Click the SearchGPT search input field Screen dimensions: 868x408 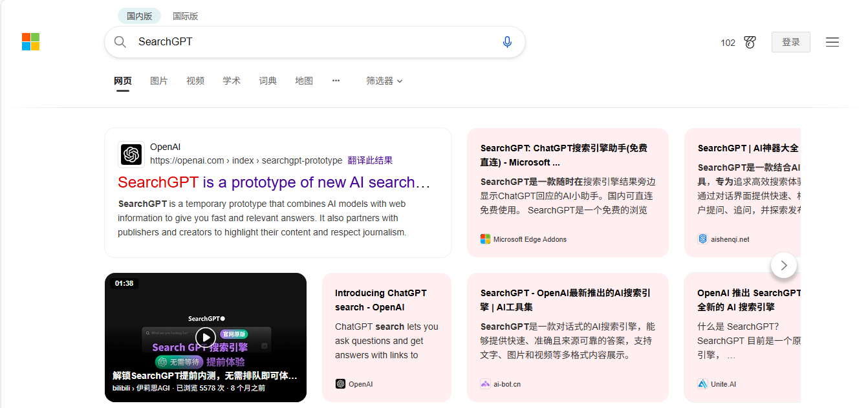click(x=315, y=42)
